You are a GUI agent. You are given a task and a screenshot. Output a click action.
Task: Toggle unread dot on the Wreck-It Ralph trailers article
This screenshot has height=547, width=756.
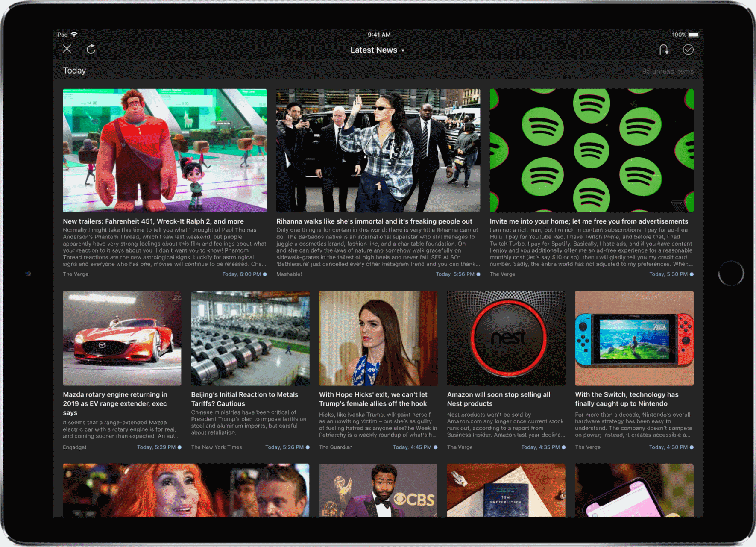pos(265,274)
